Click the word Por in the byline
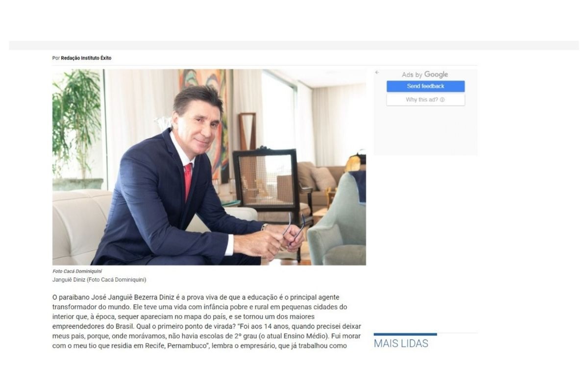588x392 pixels. [56, 58]
